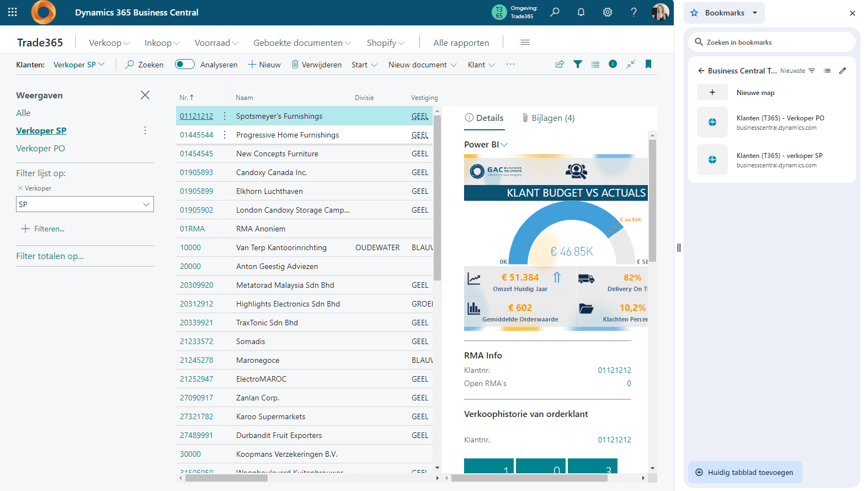Screen dimensions: 868x491
Task: Switch to the Details tab
Action: pyautogui.click(x=484, y=118)
